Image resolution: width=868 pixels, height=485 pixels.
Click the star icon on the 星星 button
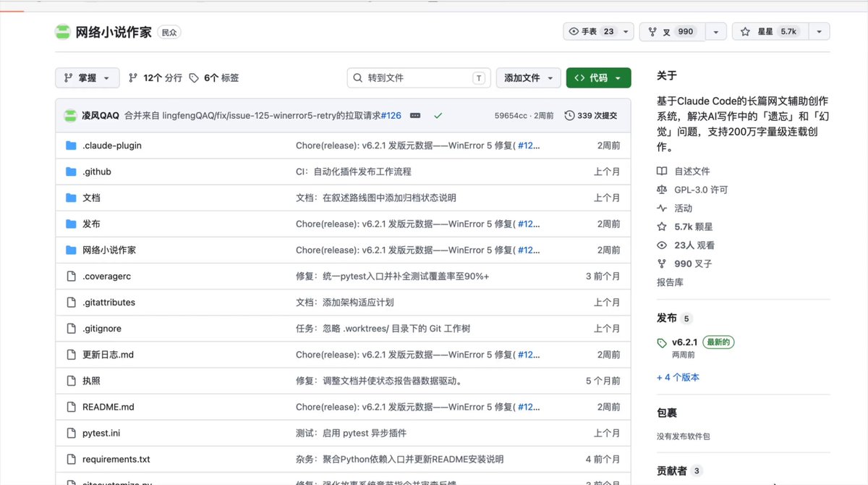(745, 32)
